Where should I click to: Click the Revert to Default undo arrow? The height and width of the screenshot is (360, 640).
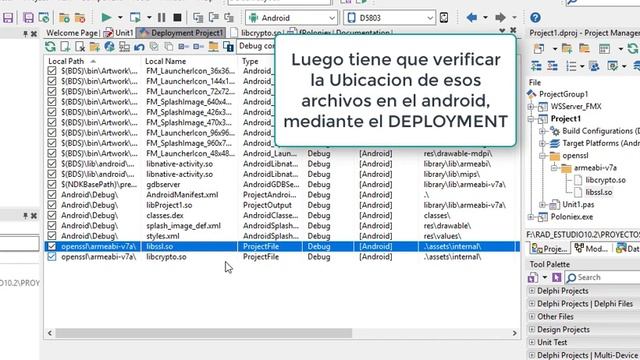139,47
